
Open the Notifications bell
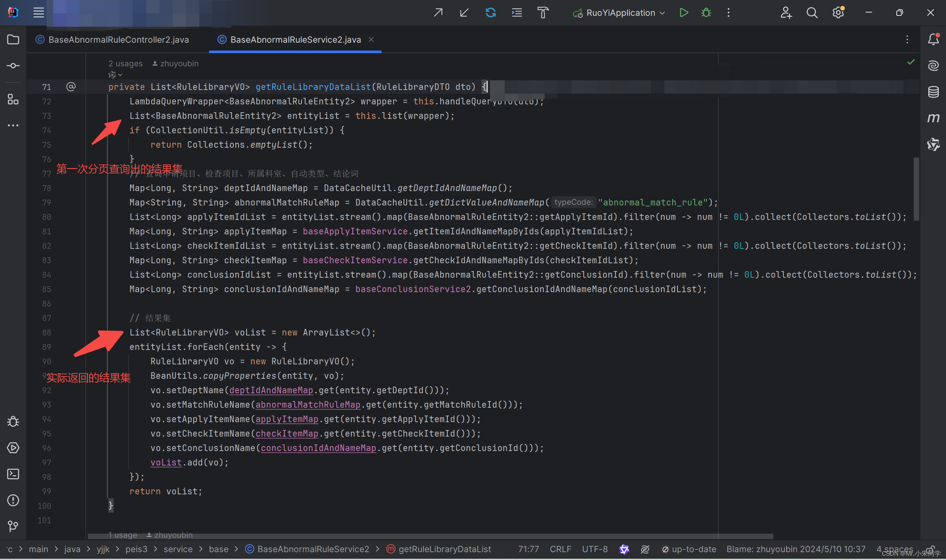(x=933, y=39)
